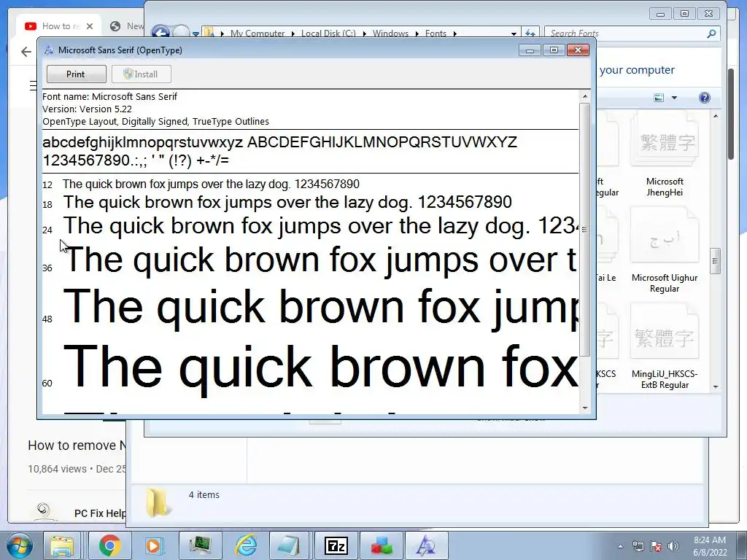Open 7-Zip from the taskbar
747x560 pixels.
pos(336,545)
